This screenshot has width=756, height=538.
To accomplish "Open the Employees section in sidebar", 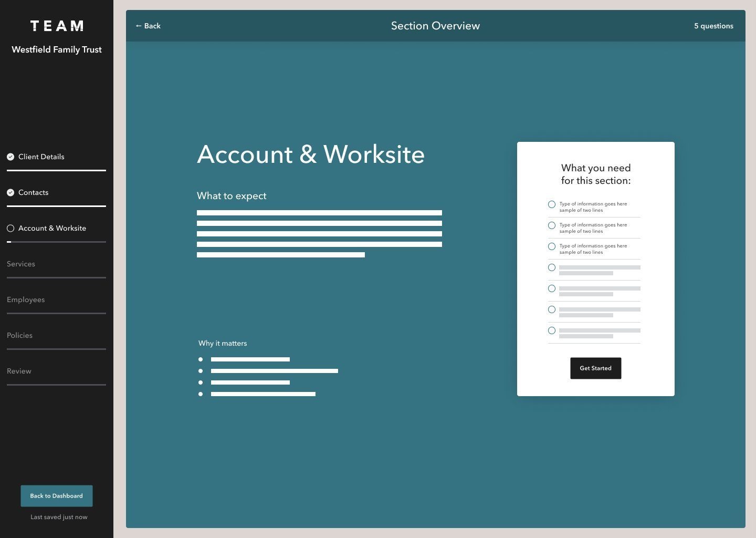I will (26, 299).
